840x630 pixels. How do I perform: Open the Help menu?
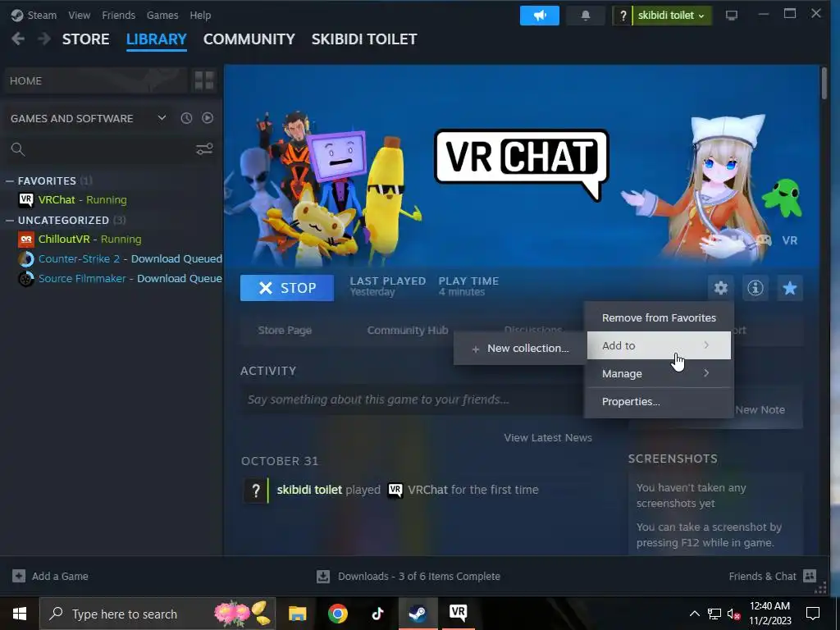click(x=200, y=15)
